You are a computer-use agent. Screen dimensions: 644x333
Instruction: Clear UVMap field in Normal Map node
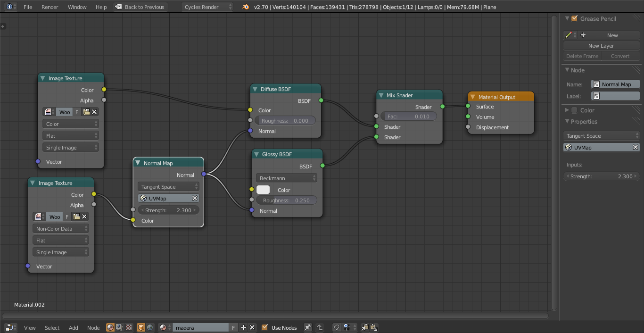195,199
